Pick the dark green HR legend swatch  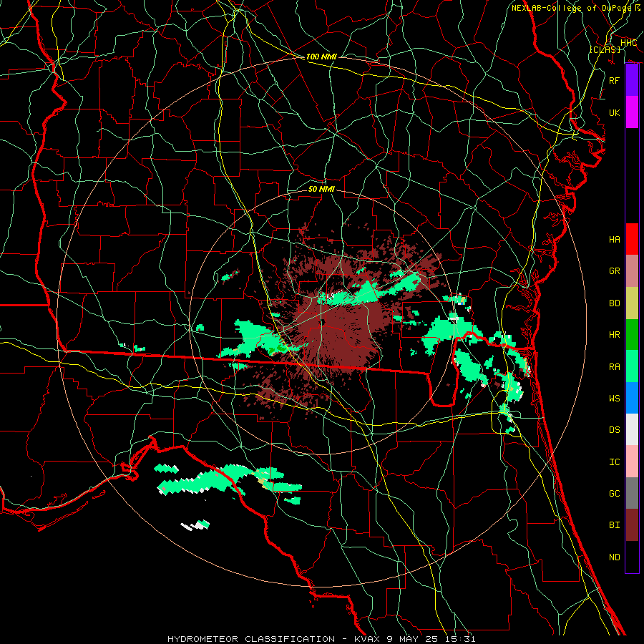point(632,335)
